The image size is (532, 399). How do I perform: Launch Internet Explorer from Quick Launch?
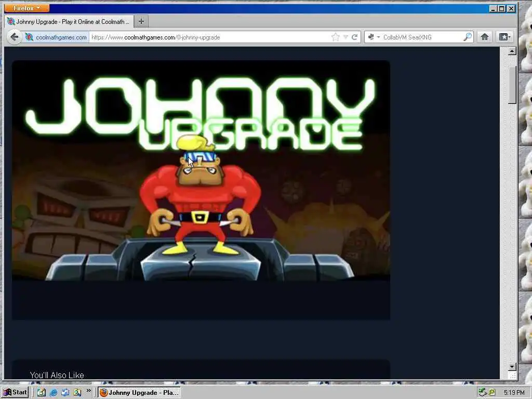pyautogui.click(x=54, y=393)
